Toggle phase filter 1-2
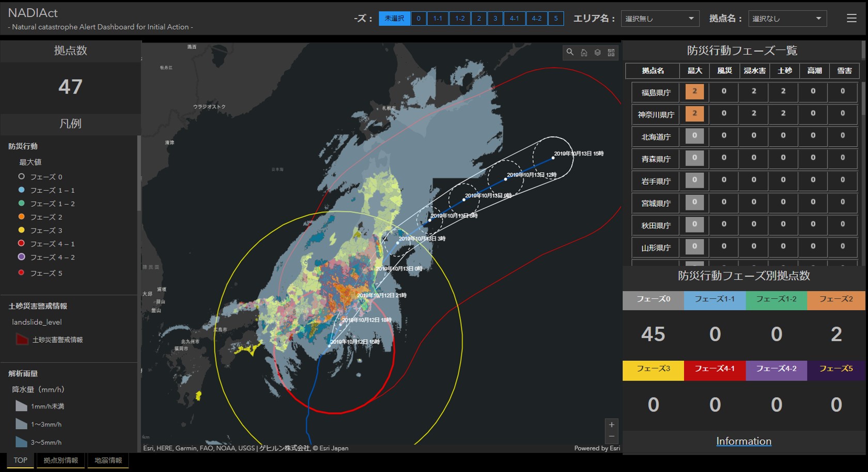 pos(459,19)
